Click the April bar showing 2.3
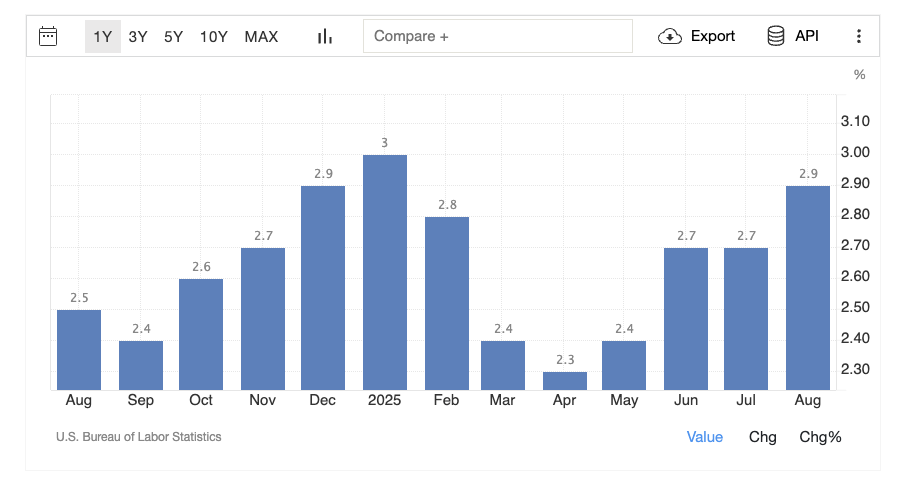Screen dimensions: 905x477 [565, 381]
